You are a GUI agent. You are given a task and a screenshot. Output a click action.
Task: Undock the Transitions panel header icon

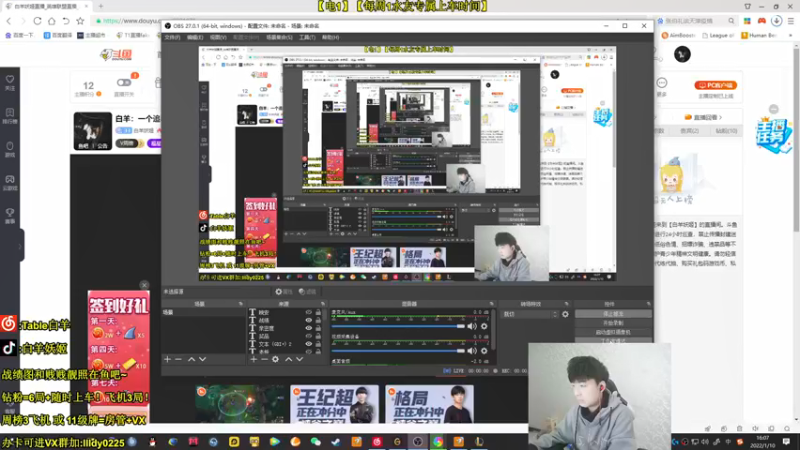click(x=566, y=304)
